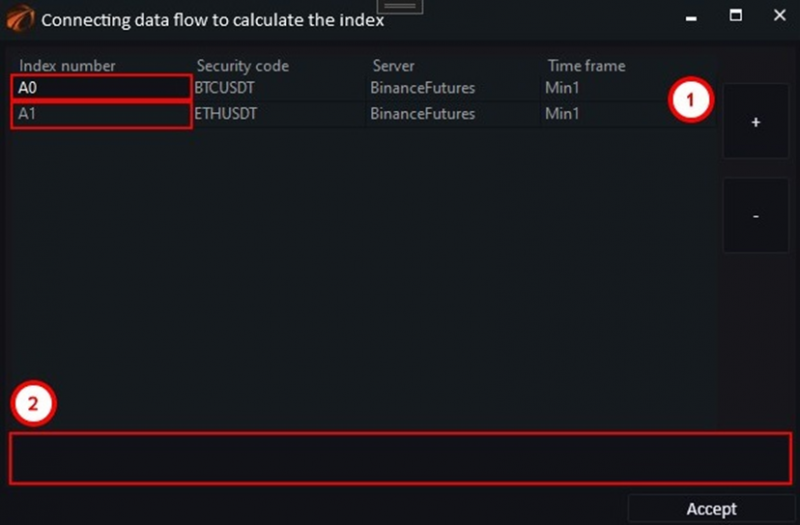
Task: Click the Server column header
Action: tap(393, 65)
